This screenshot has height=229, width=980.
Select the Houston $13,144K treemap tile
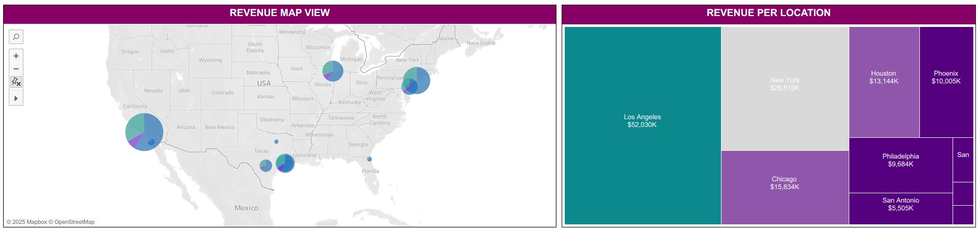tap(884, 82)
